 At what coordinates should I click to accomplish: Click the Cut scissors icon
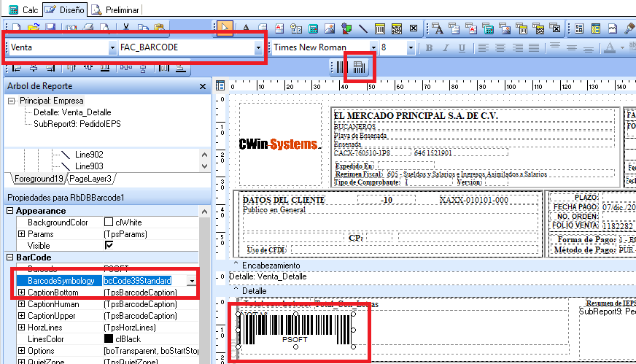click(x=125, y=29)
